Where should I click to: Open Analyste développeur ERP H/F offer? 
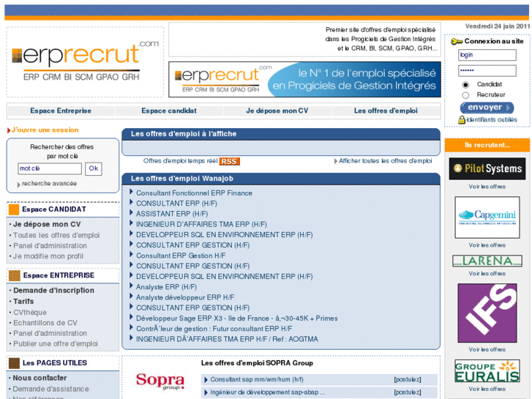[x=185, y=297]
